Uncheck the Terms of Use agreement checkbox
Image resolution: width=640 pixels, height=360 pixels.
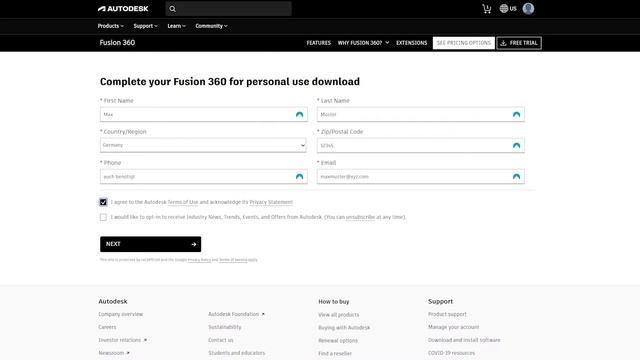tap(103, 202)
